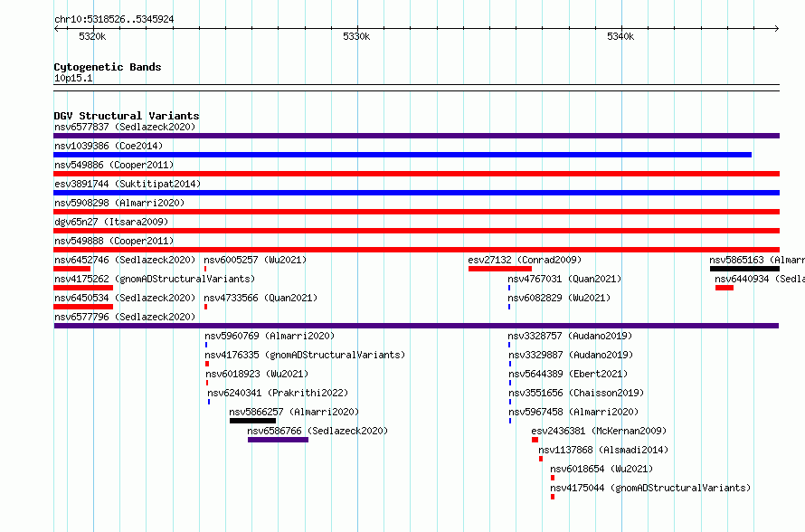Select the red bar under nsv6452746
805x532 pixels.
[x=71, y=269]
